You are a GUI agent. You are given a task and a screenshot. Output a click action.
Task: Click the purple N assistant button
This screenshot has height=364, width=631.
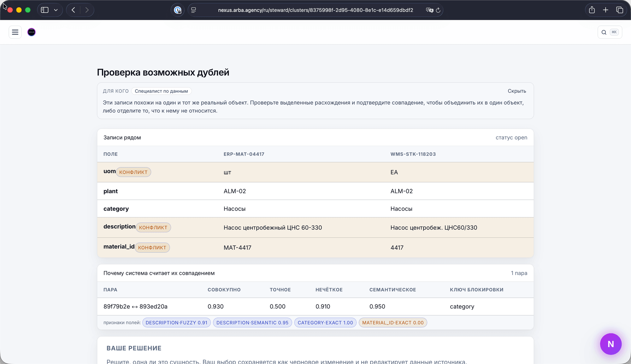coord(611,344)
